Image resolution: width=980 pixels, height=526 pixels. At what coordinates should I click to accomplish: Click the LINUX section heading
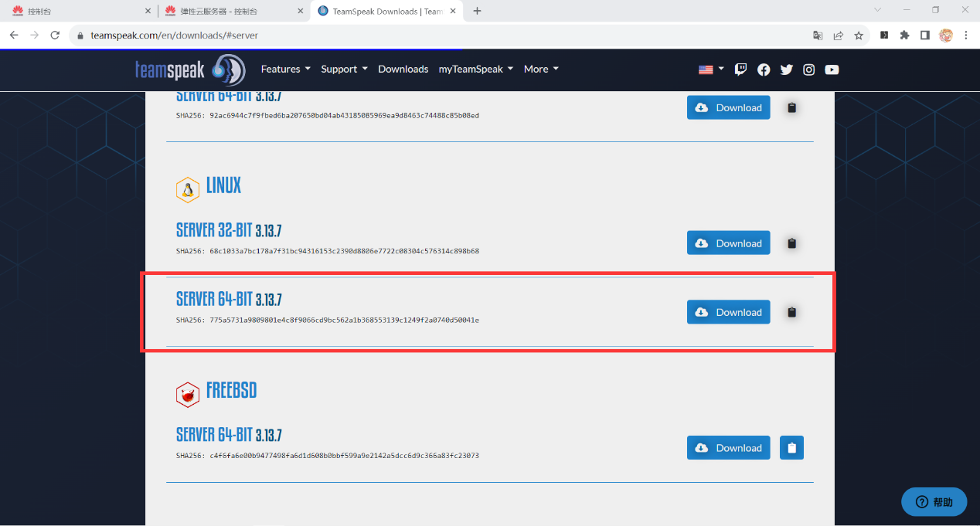click(x=223, y=186)
